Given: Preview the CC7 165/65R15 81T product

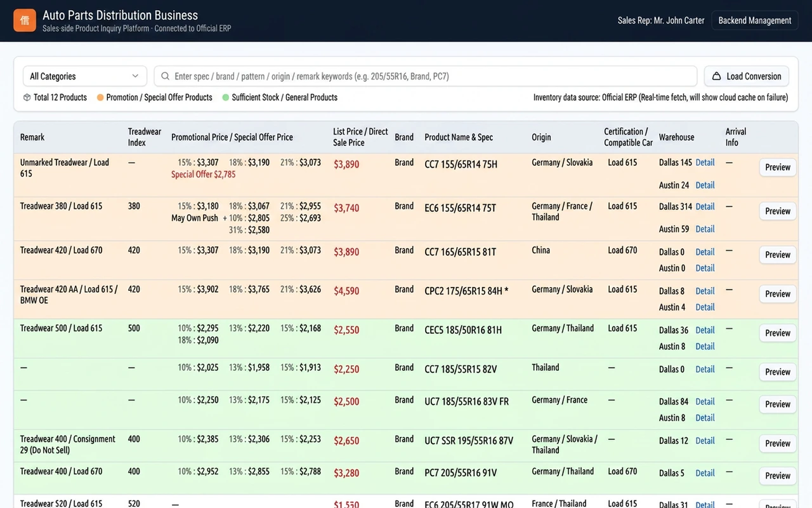Looking at the screenshot, I should [778, 255].
